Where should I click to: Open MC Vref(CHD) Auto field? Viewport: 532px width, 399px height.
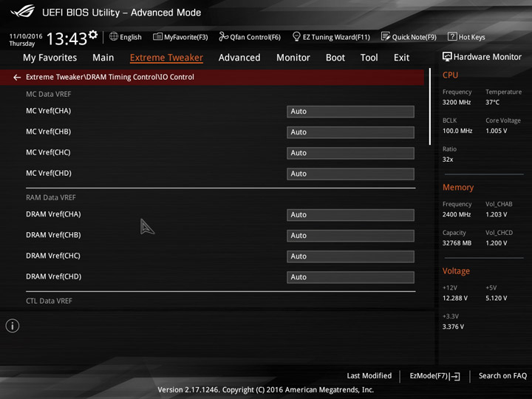pos(350,174)
